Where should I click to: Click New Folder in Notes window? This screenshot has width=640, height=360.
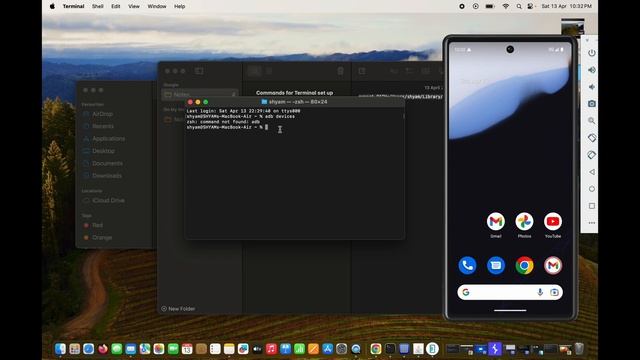(178, 309)
